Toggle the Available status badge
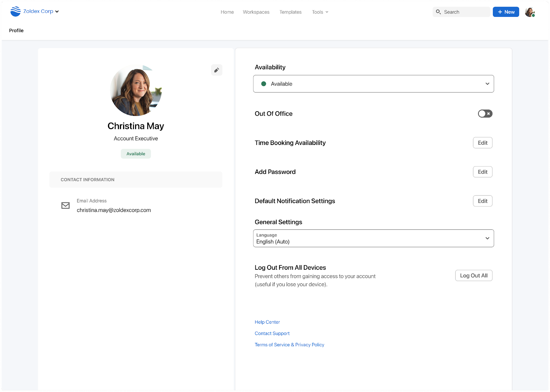This screenshot has height=392, width=550. [x=135, y=154]
